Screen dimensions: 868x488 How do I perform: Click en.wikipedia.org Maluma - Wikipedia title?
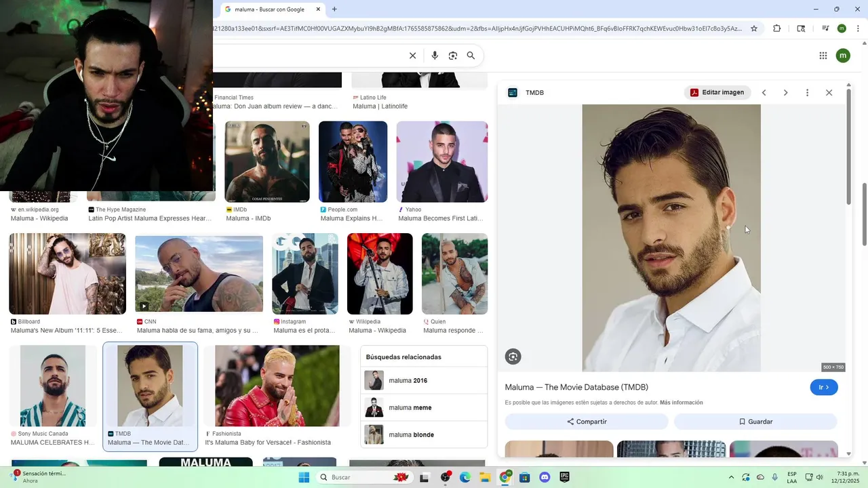[x=39, y=219]
